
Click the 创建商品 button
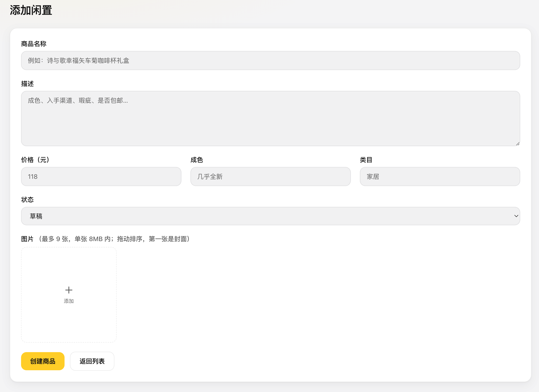point(43,361)
